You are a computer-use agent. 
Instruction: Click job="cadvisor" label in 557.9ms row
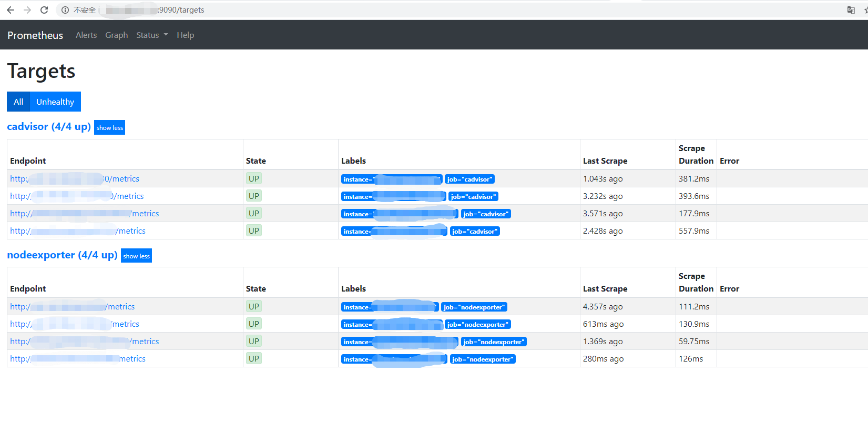pos(475,232)
